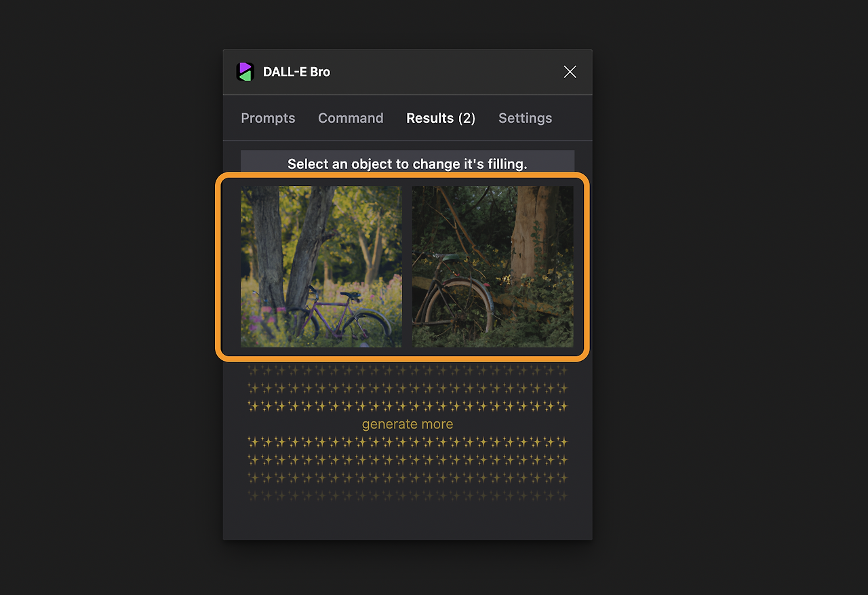The image size is (868, 595).
Task: Click generate more to create new results
Action: click(407, 423)
